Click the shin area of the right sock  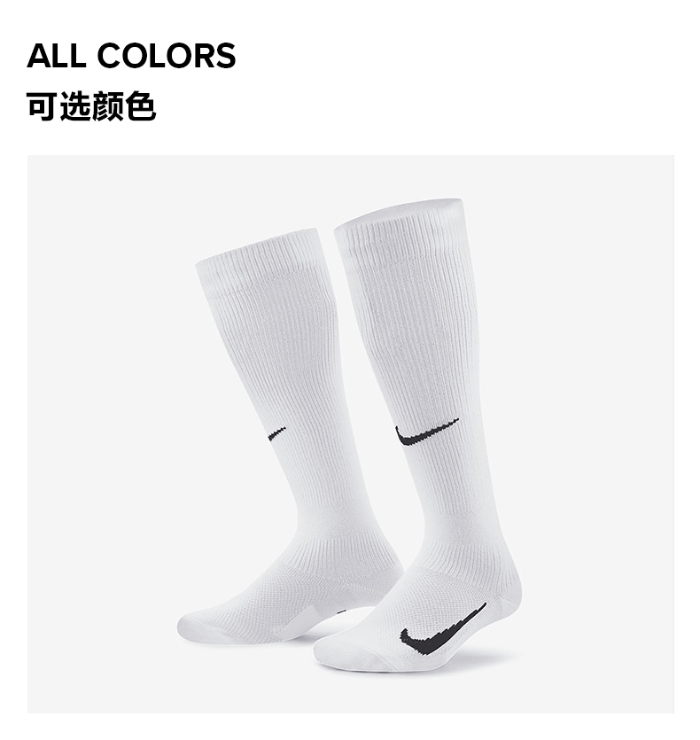click(x=416, y=339)
